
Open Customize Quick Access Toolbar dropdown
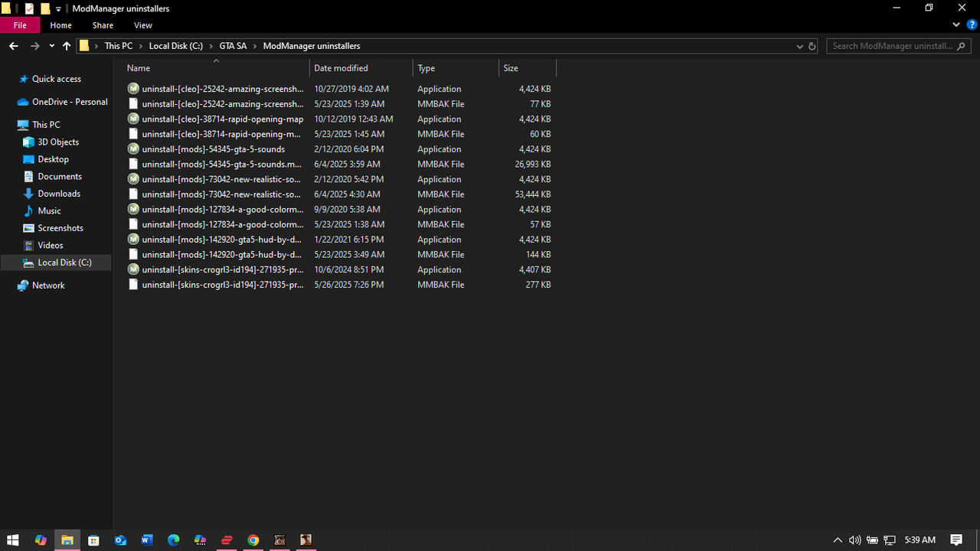pyautogui.click(x=58, y=9)
